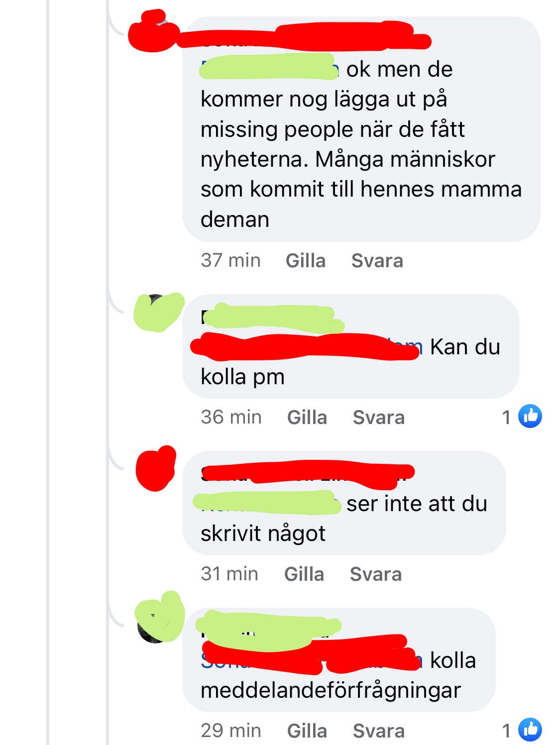The image size is (560, 745).
Task: Click the reaction count '1' on the 36 min comment
Action: pos(506,417)
